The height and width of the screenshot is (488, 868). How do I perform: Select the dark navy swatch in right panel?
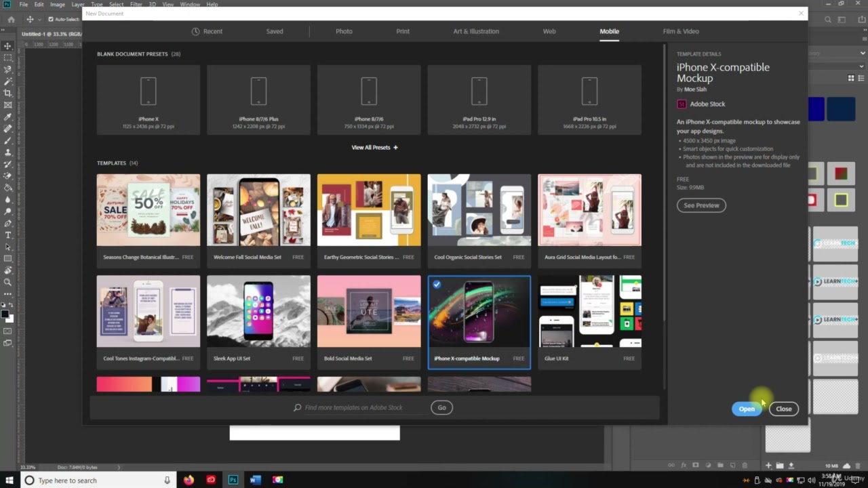pos(841,109)
